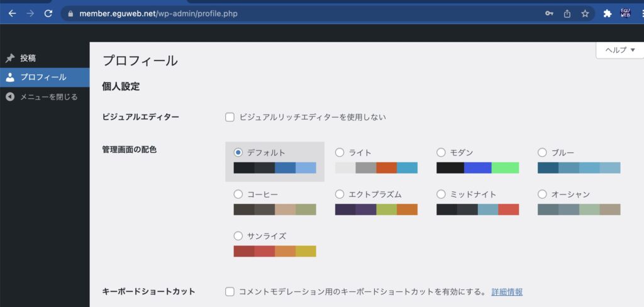
Task: Click the share page icon
Action: pyautogui.click(x=567, y=13)
